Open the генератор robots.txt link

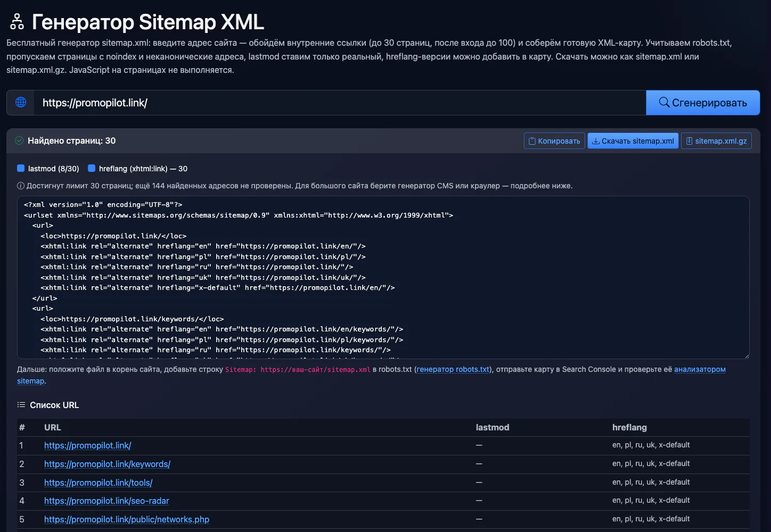point(453,369)
